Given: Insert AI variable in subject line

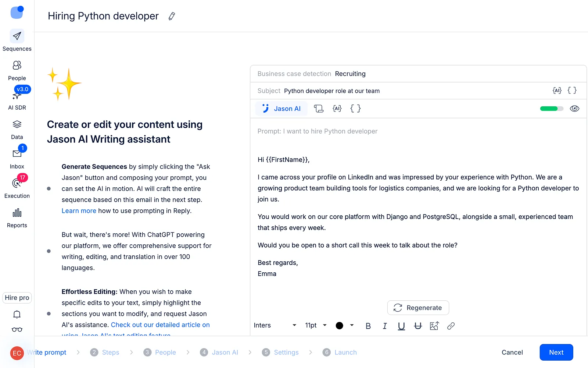Looking at the screenshot, I should [x=557, y=91].
